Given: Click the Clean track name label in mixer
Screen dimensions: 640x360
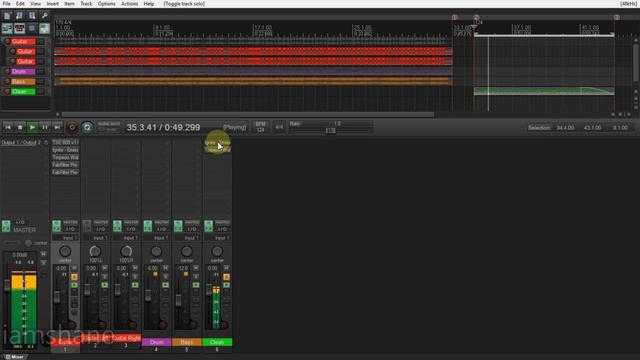Looking at the screenshot, I should [217, 342].
